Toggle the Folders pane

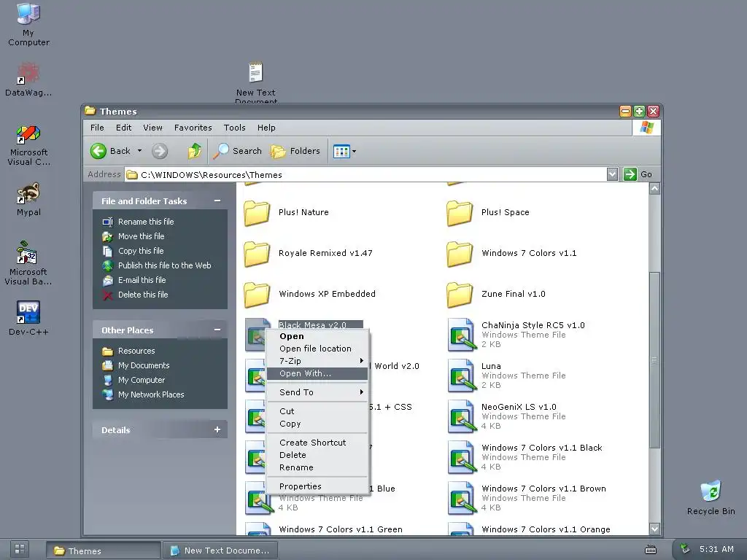[295, 151]
